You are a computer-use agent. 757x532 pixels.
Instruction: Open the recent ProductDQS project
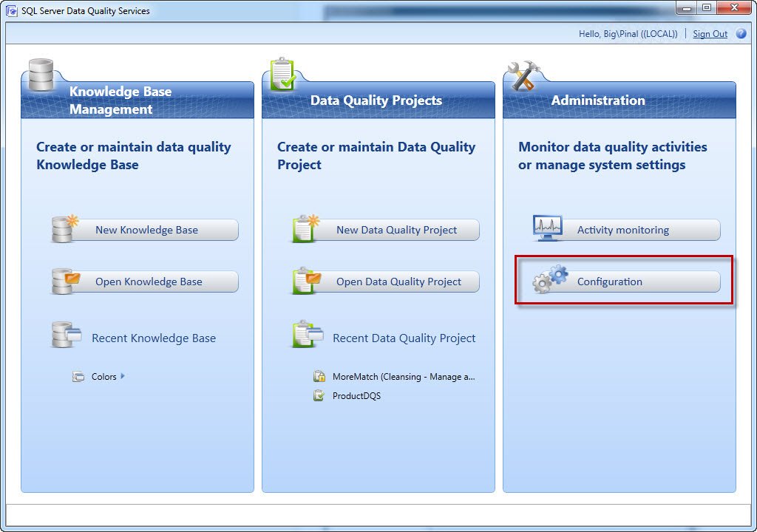(356, 396)
